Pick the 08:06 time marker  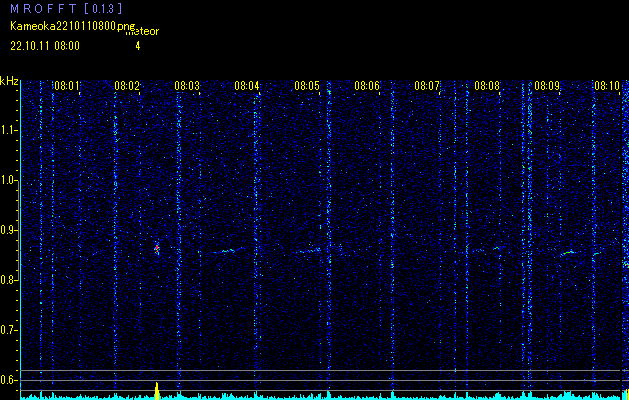click(x=367, y=86)
